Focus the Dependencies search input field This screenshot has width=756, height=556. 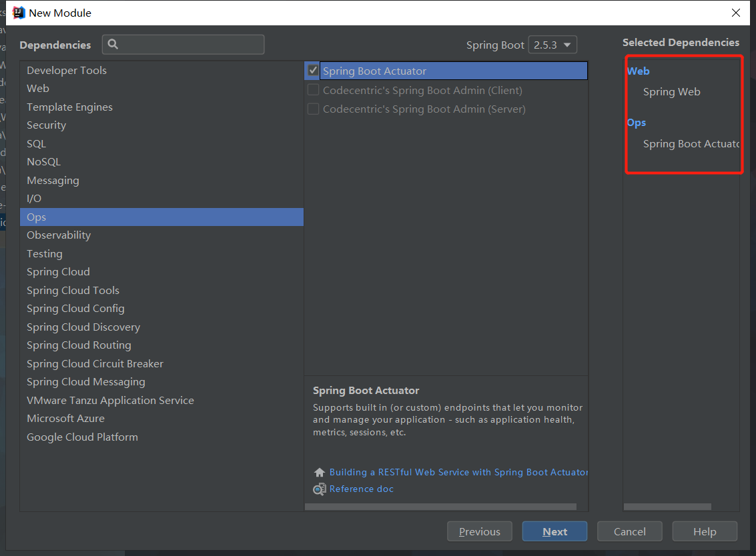(x=183, y=44)
